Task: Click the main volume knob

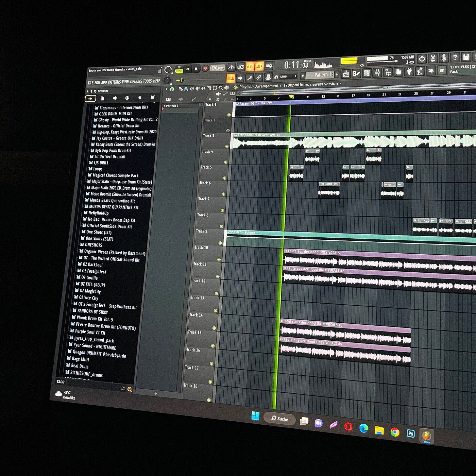Action: [168, 70]
